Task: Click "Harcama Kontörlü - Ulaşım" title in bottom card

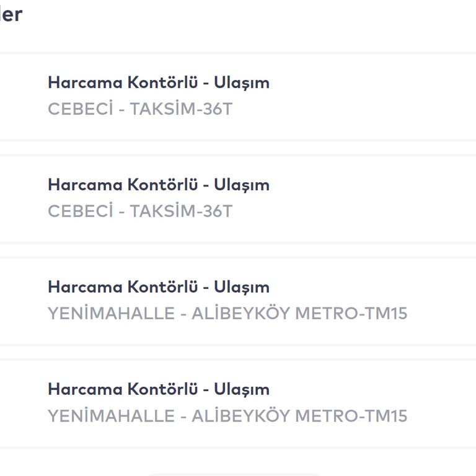Action: coord(159,389)
